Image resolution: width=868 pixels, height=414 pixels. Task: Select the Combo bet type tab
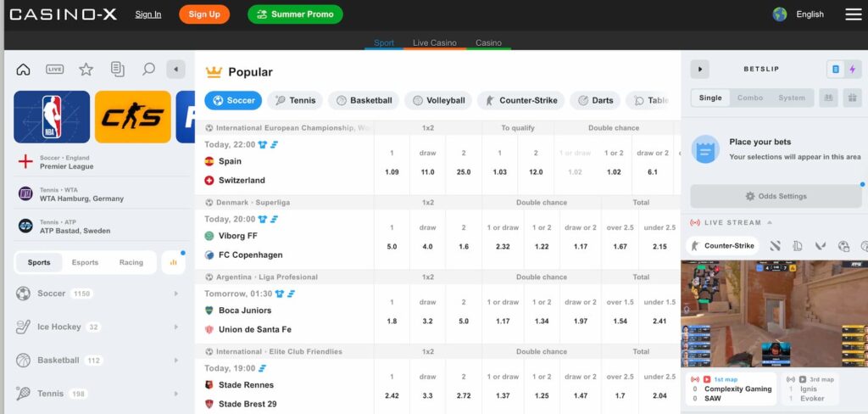click(x=750, y=98)
